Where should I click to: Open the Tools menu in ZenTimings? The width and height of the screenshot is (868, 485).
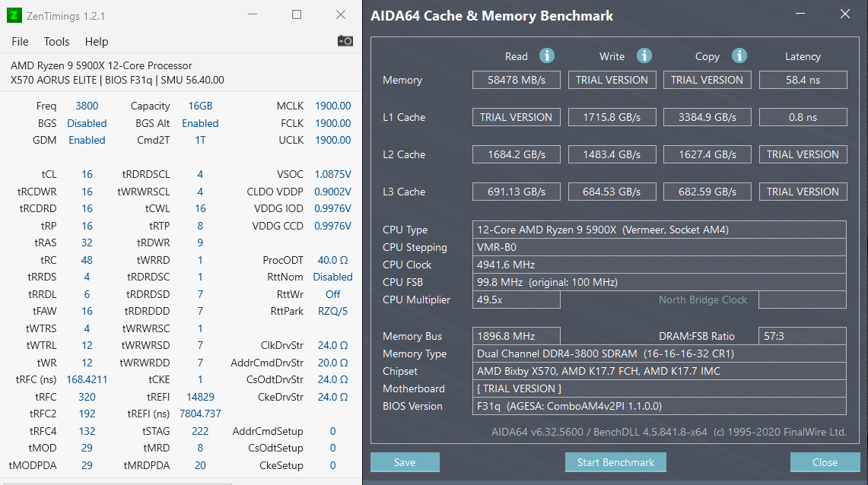(x=56, y=42)
